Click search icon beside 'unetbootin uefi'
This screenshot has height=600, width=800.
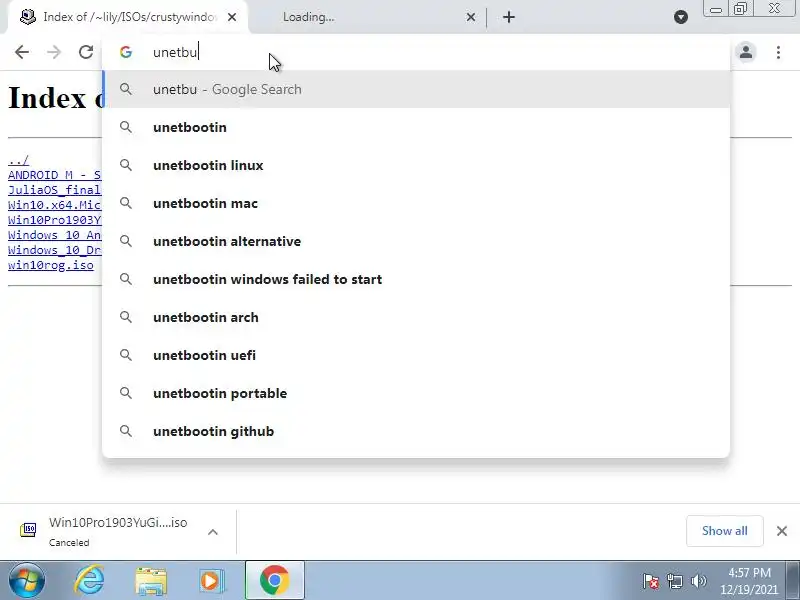(x=126, y=355)
